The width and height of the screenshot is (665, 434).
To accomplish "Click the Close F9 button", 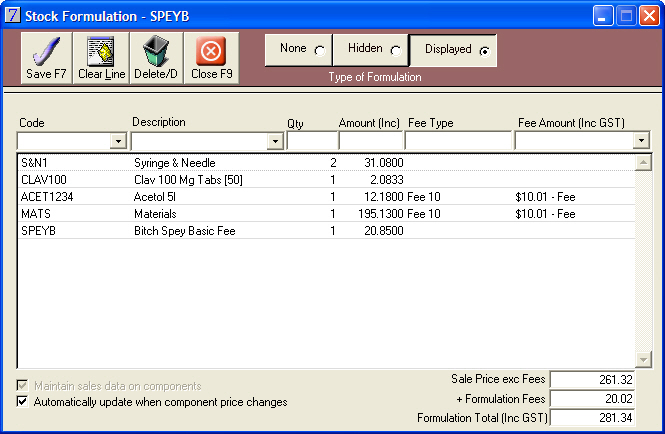I will tap(211, 58).
